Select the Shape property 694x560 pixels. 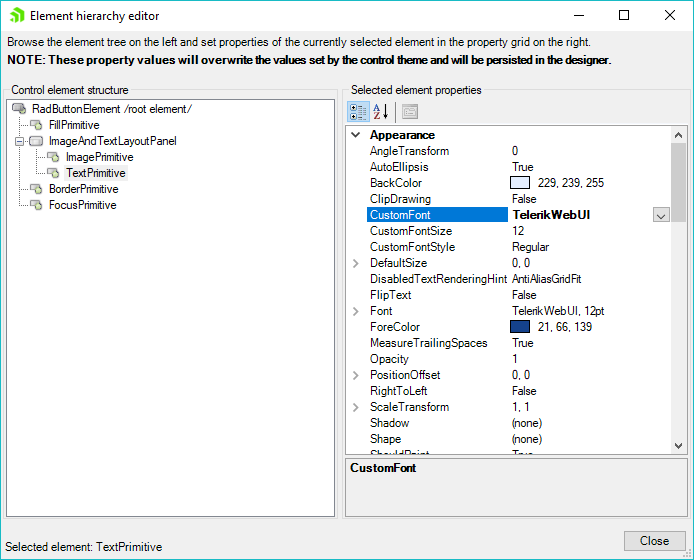pyautogui.click(x=386, y=439)
